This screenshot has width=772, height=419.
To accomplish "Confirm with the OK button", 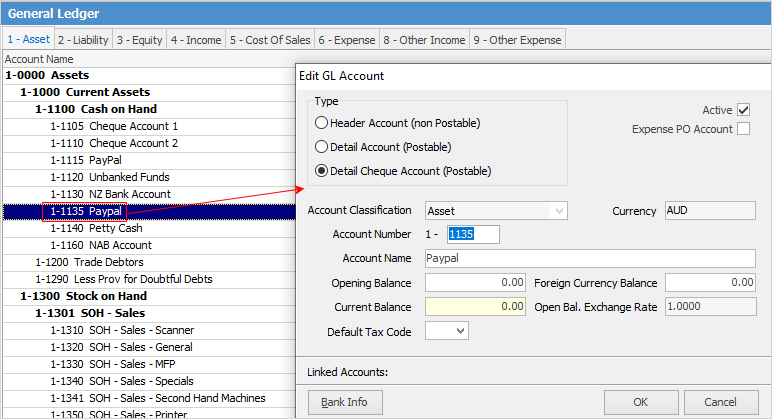I will pos(641,402).
